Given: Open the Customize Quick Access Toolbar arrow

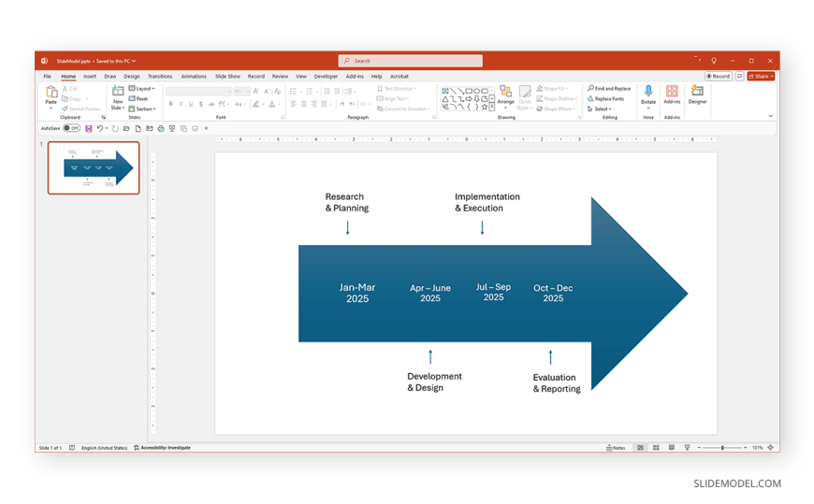Looking at the screenshot, I should click(206, 128).
